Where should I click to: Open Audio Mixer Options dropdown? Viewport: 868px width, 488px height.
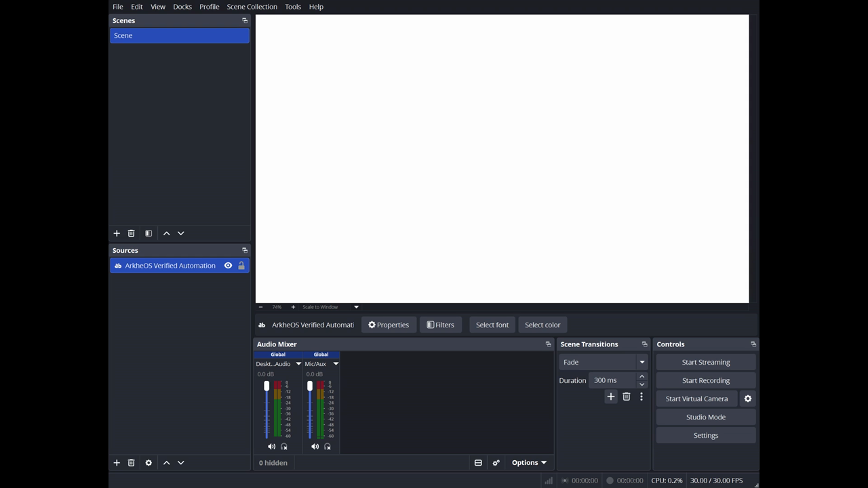[x=529, y=463]
